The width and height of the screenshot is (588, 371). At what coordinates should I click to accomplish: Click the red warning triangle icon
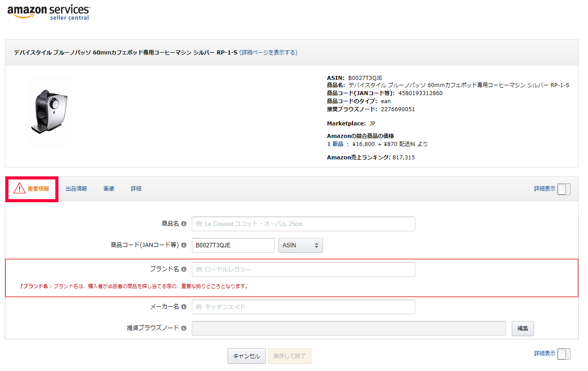pyautogui.click(x=20, y=188)
